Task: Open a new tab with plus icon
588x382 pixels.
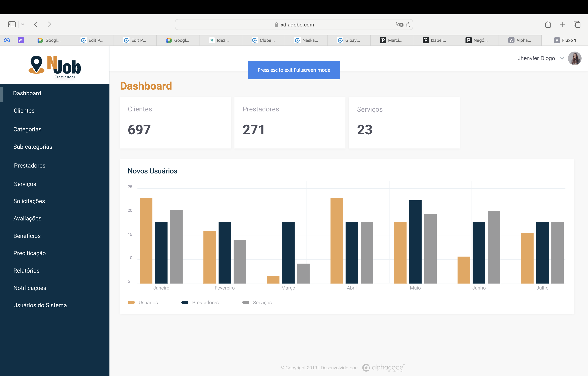Action: 562,24
